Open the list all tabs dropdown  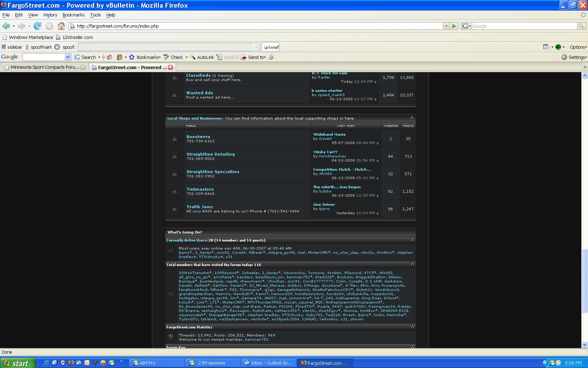tap(584, 67)
